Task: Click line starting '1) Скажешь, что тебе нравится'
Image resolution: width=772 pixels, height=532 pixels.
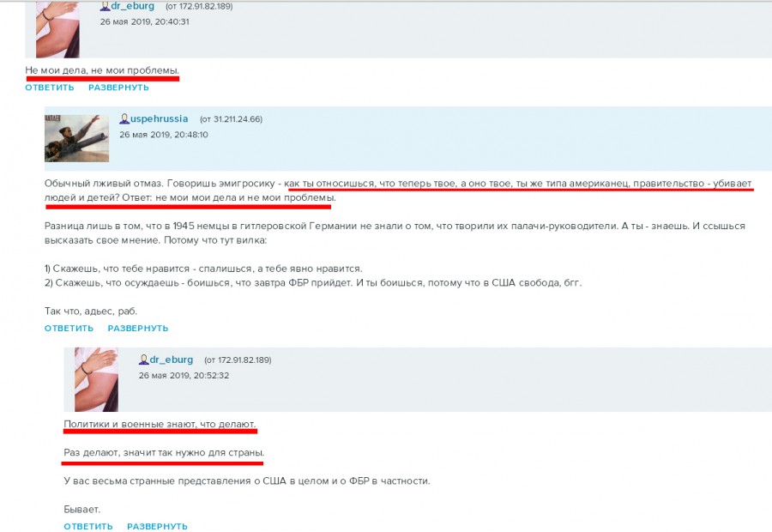Action: [203, 269]
